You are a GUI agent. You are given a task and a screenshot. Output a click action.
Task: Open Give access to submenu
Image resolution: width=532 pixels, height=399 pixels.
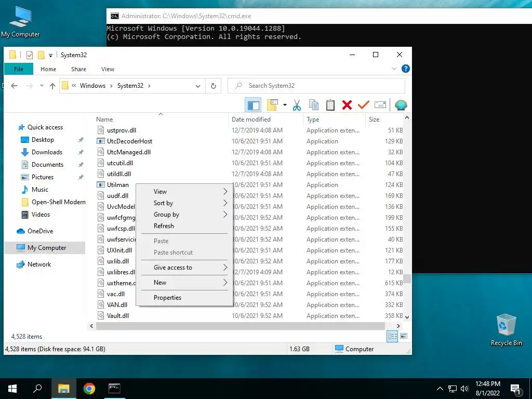[184, 268]
